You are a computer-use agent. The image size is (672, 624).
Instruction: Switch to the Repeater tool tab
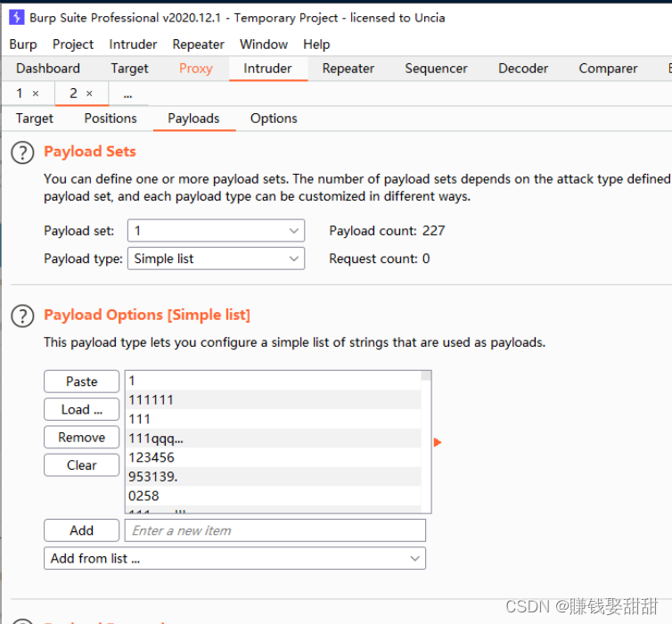[348, 68]
